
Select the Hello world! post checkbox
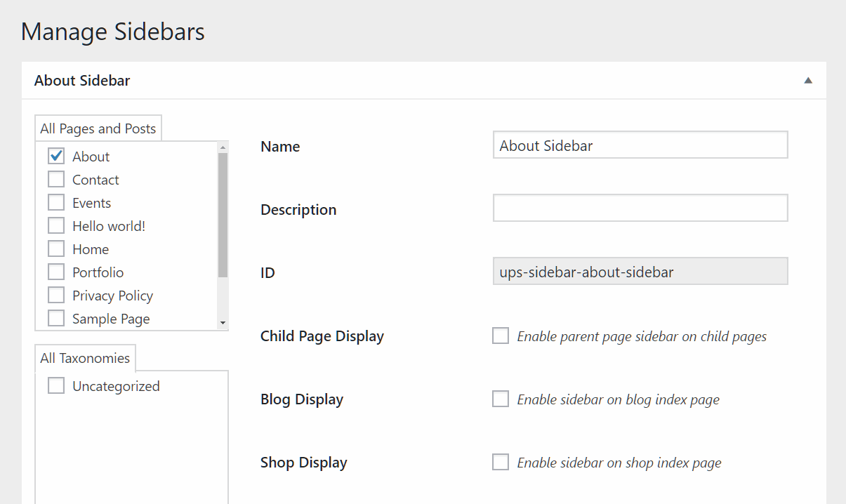[x=56, y=225]
